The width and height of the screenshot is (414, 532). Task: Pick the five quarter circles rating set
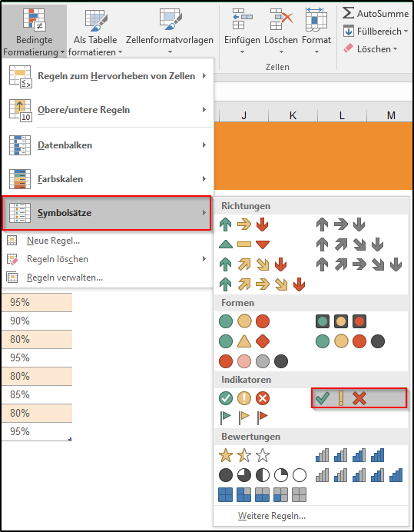(263, 475)
